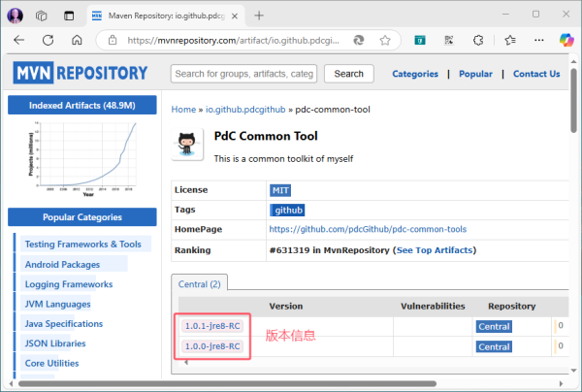The height and width of the screenshot is (392, 582).
Task: Open a new tab with plus button
Action: [x=259, y=16]
